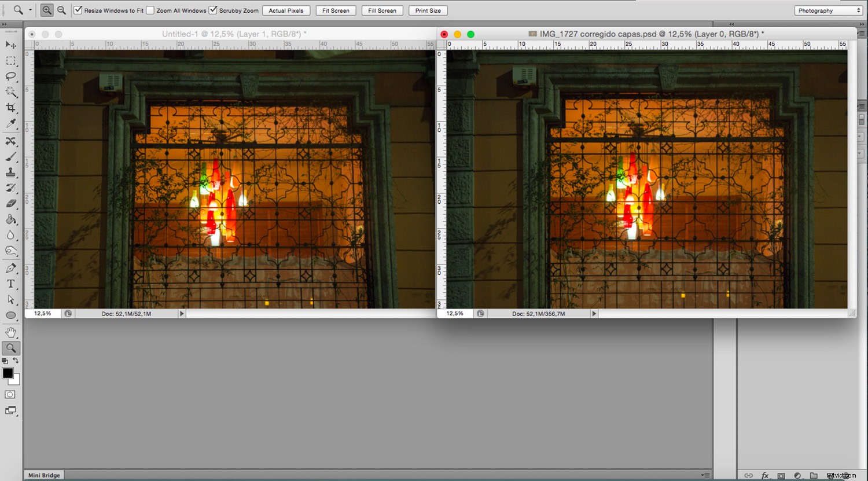
Task: Uncheck Resize Windows to Fit
Action: (x=77, y=10)
